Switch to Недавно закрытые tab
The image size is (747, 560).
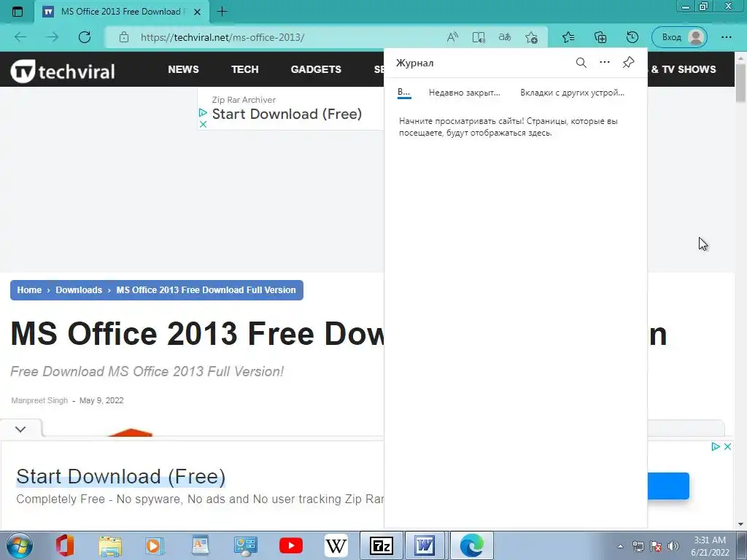pos(465,93)
